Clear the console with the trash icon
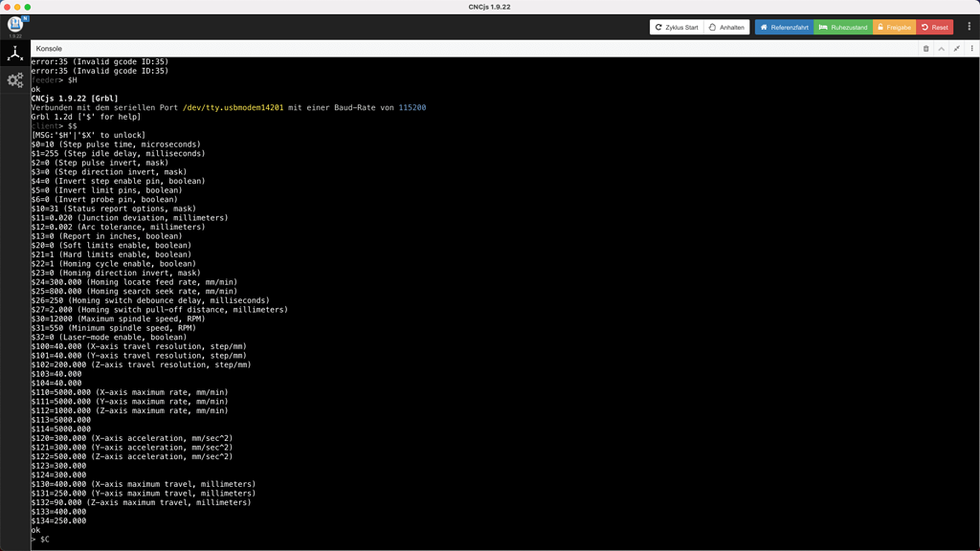This screenshot has width=980, height=551. pyautogui.click(x=925, y=49)
